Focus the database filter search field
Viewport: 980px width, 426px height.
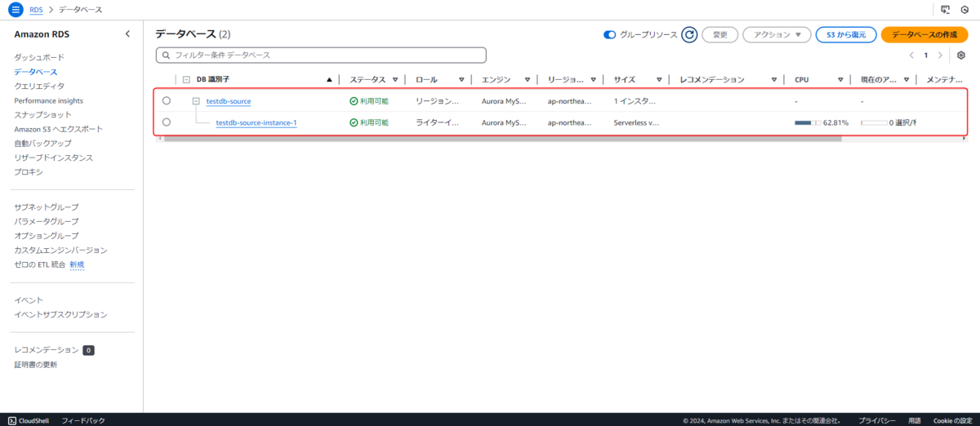[x=321, y=55]
